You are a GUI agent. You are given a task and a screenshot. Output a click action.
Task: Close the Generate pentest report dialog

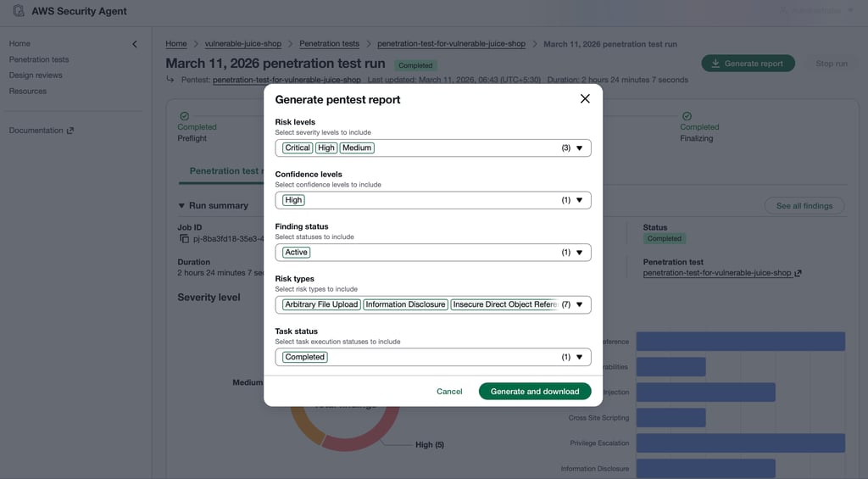tap(585, 99)
